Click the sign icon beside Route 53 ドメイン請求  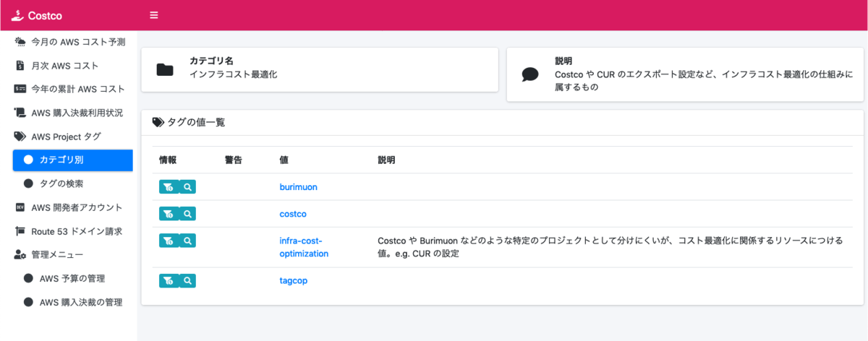(20, 231)
